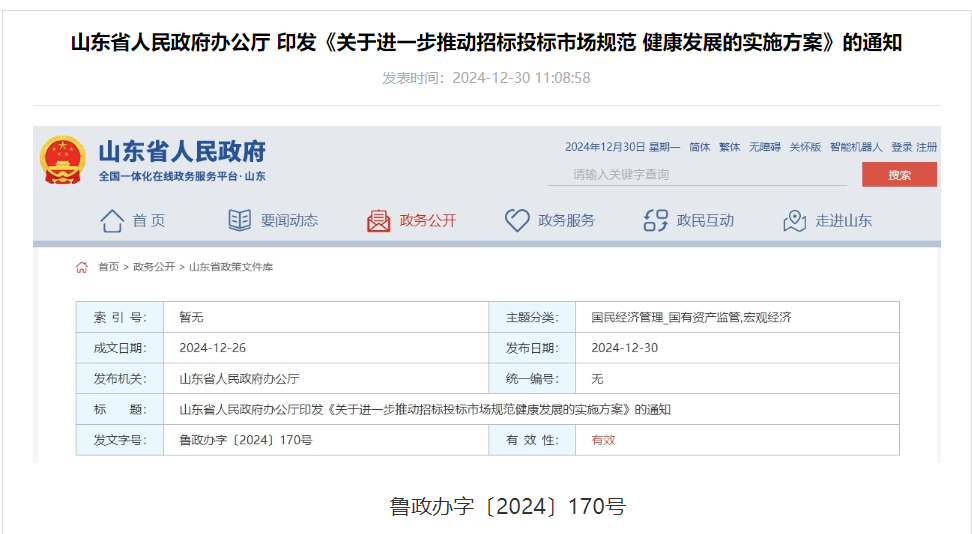The image size is (972, 534).
Task: Click the red envelope icon for 政务公开
Action: [x=378, y=221]
